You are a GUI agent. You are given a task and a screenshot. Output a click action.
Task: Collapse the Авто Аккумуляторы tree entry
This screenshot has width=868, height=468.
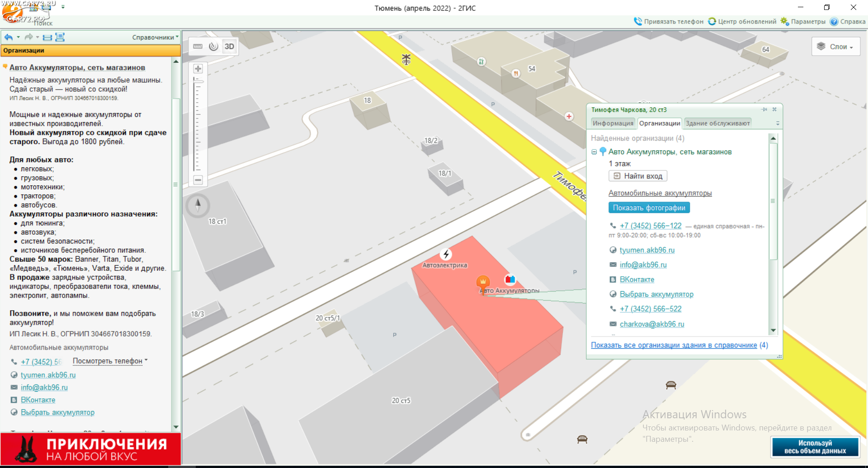click(594, 152)
